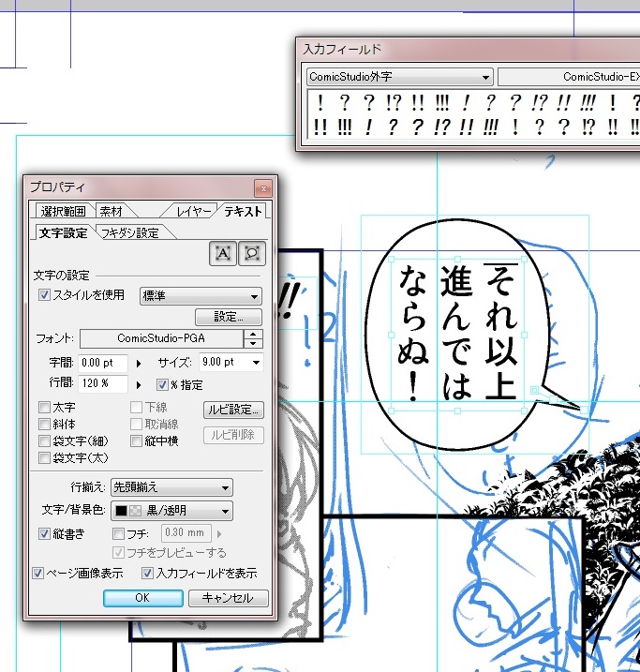Enable the 縦中横 checkbox

(x=136, y=441)
